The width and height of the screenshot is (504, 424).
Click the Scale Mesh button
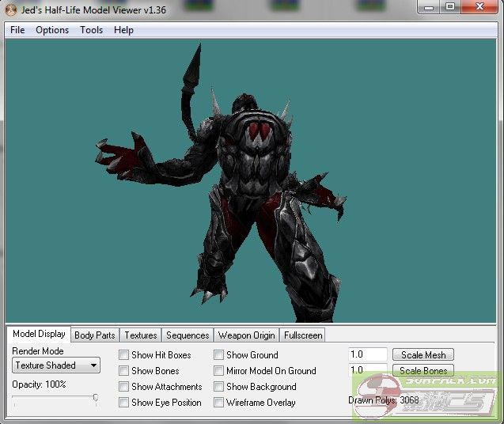[423, 355]
